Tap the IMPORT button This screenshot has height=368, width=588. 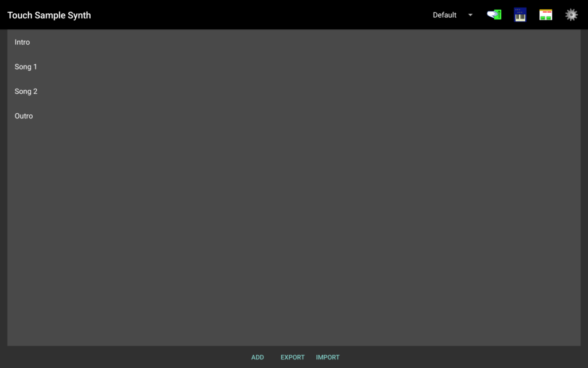pos(327,357)
